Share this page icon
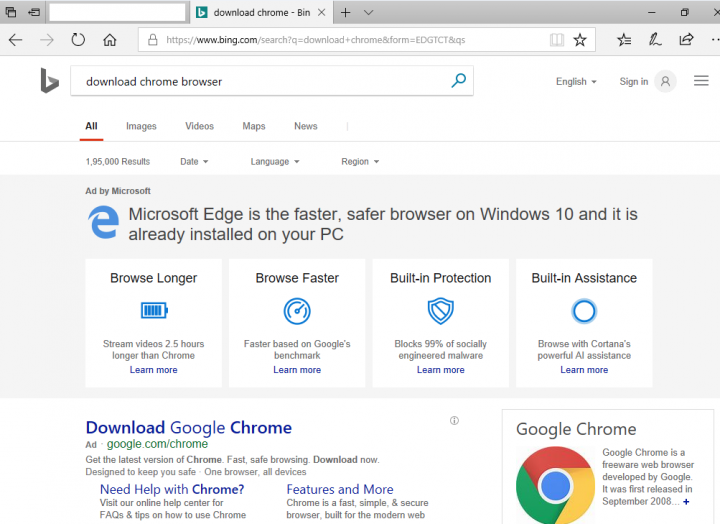The height and width of the screenshot is (524, 720). pyautogui.click(x=686, y=40)
